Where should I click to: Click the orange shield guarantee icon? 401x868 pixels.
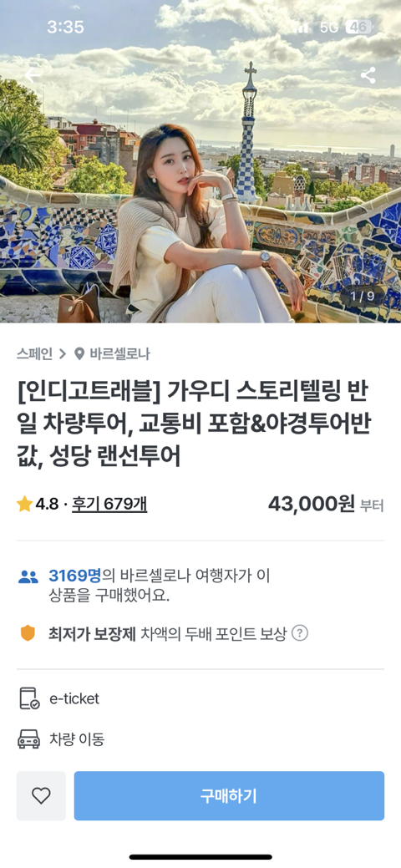click(x=28, y=632)
